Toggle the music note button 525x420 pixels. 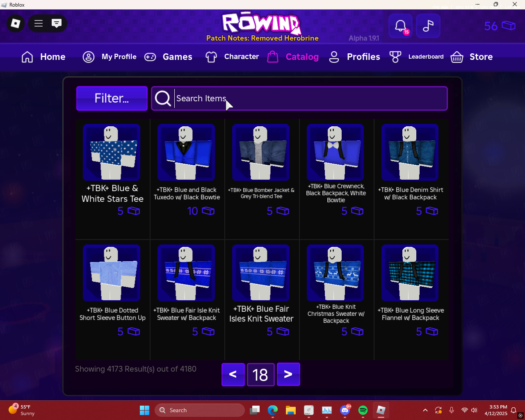pyautogui.click(x=428, y=26)
